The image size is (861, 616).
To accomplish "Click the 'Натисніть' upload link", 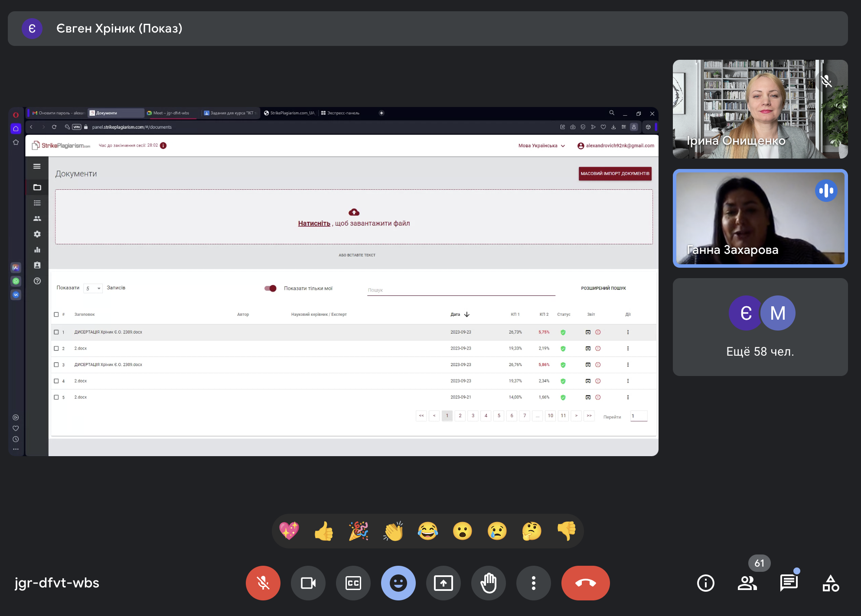I will pos(314,224).
